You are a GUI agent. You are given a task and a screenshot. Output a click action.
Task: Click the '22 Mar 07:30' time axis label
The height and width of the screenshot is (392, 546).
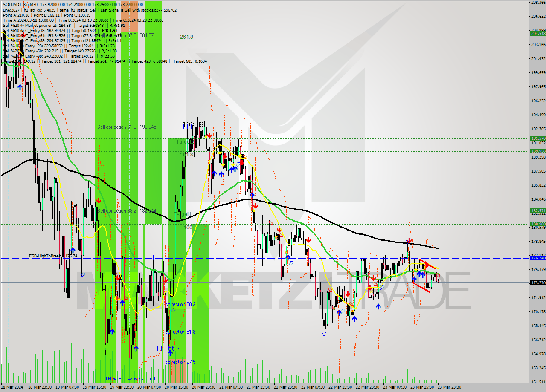pos(313,387)
